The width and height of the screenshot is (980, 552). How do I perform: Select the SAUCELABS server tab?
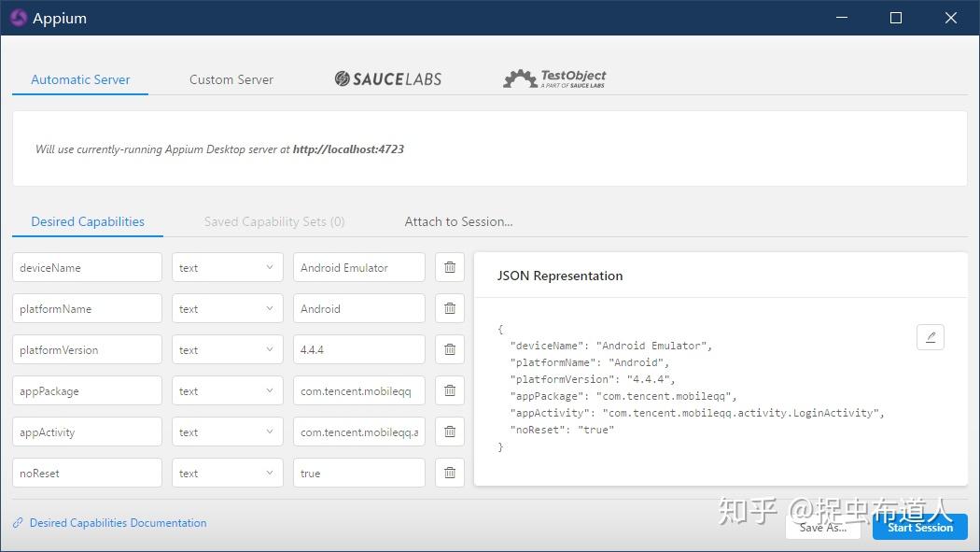[387, 79]
